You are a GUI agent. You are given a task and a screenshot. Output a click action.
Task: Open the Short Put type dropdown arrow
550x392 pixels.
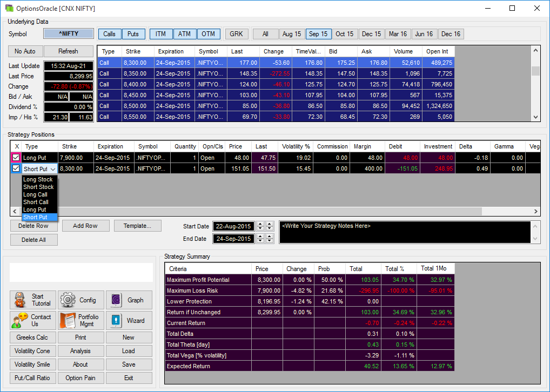(52, 169)
